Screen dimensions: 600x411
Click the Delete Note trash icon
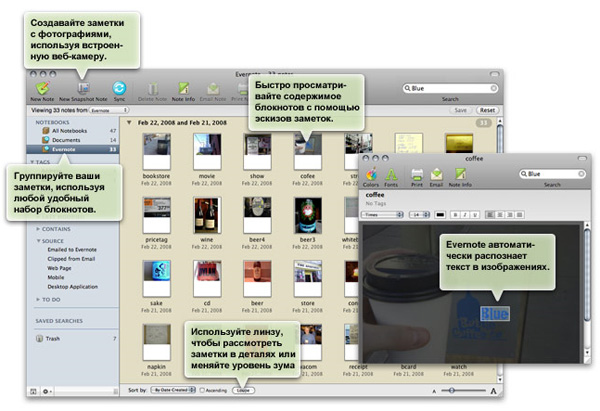[x=153, y=89]
